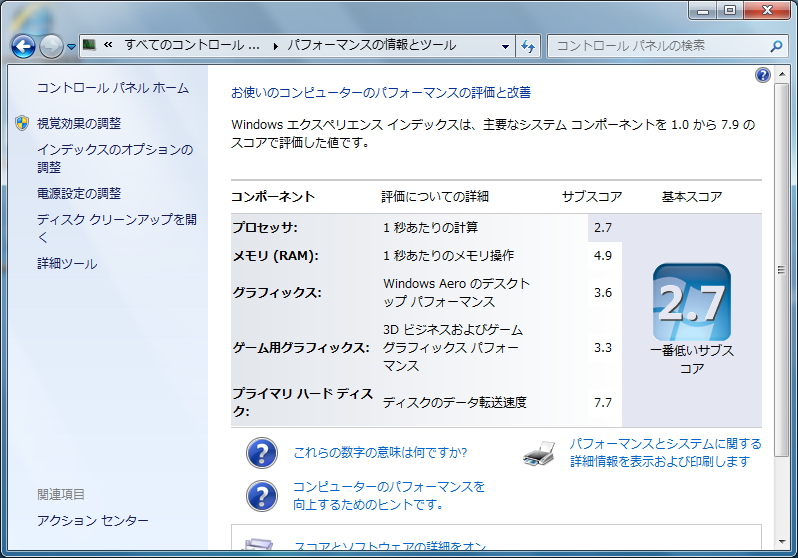Image resolution: width=798 pixels, height=558 pixels.
Task: Click the printer icon
Action: point(539,453)
